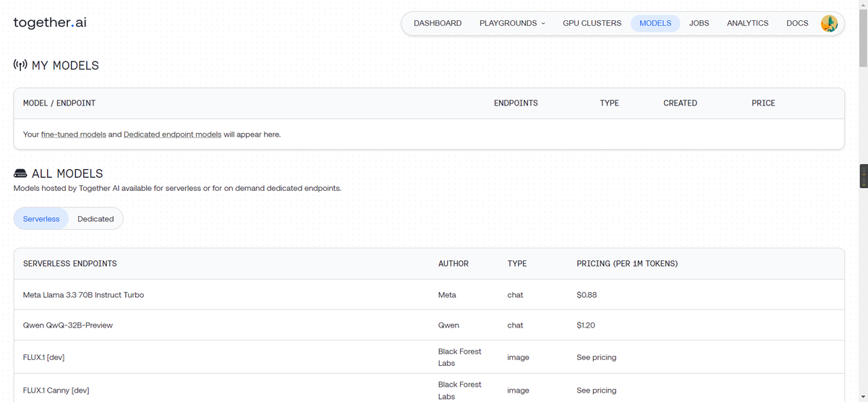The image size is (868, 402).
Task: Click the All Models server icon
Action: click(20, 174)
